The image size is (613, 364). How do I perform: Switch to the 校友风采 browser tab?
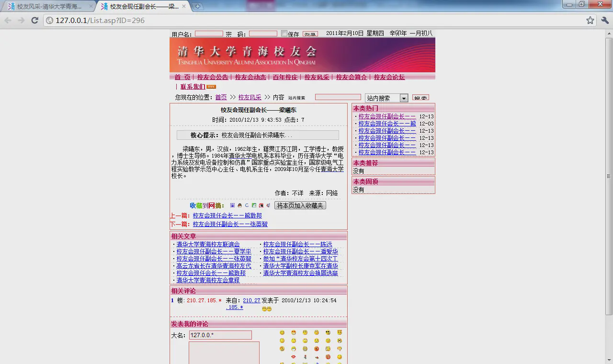pos(48,6)
